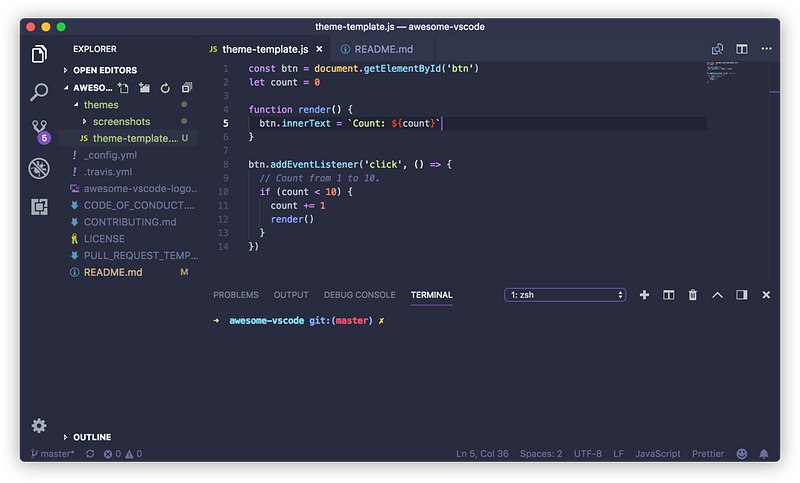Image resolution: width=800 pixels, height=483 pixels.
Task: Open Source Control view with 5 badge
Action: 39,130
